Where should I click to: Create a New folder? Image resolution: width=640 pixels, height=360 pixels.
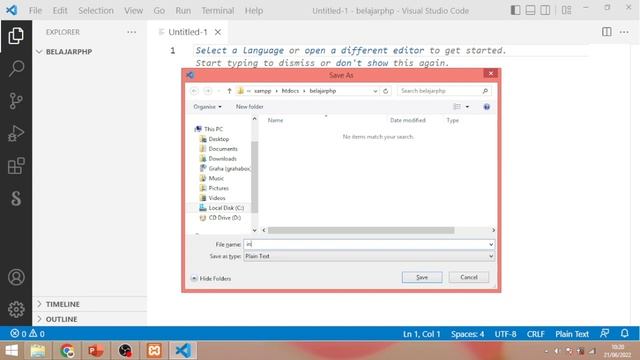[x=249, y=107]
